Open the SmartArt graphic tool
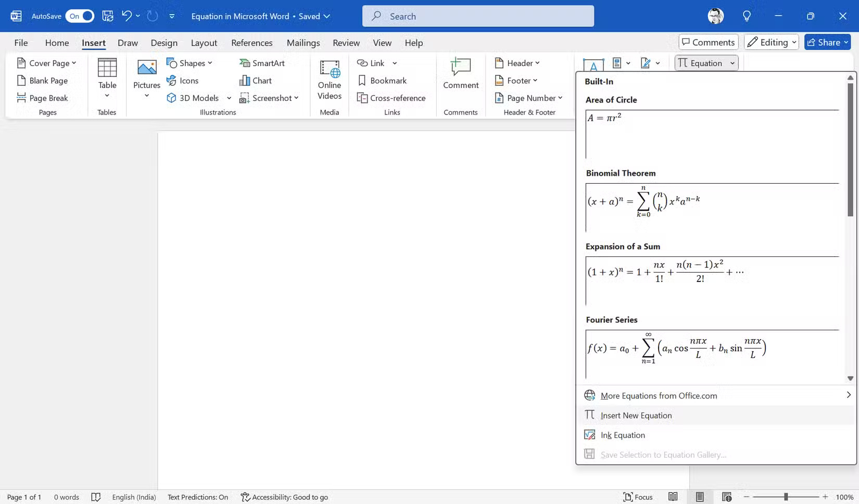Viewport: 859px width, 504px height. [x=262, y=63]
